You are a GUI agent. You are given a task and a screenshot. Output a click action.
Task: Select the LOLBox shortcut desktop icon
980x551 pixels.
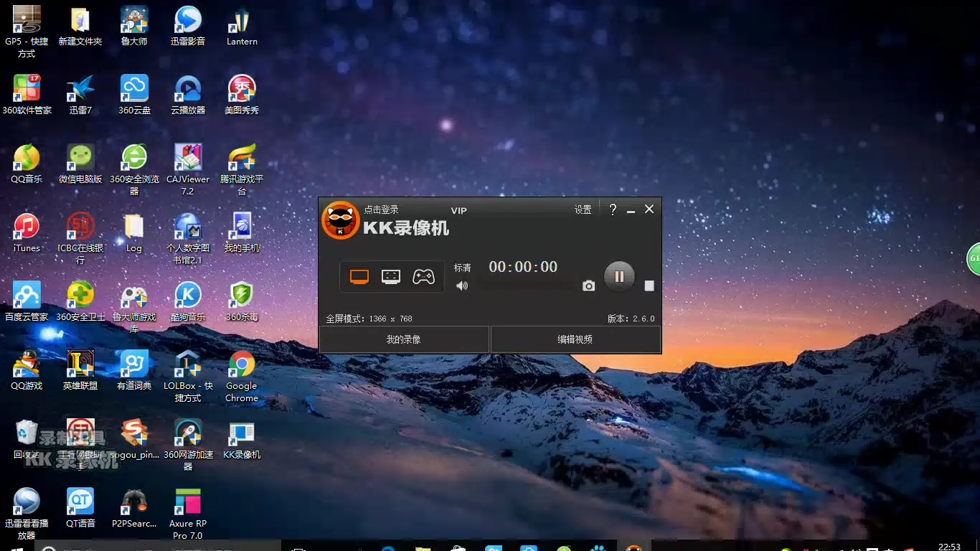click(x=188, y=376)
